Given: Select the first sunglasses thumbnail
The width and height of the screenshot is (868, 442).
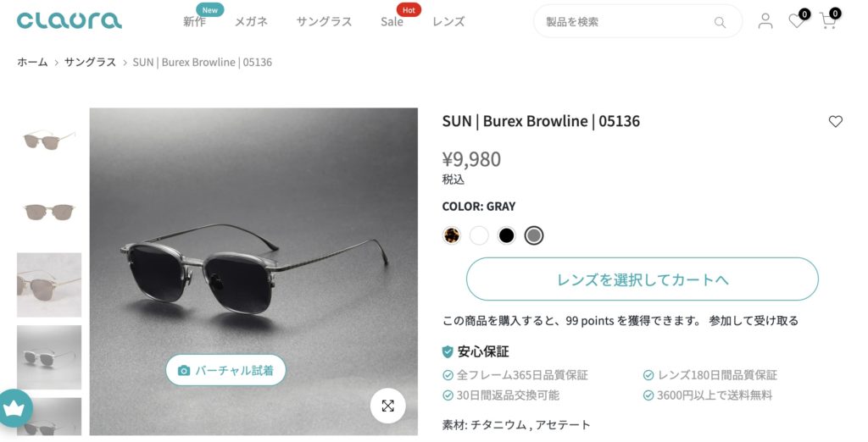Looking at the screenshot, I should click(48, 140).
